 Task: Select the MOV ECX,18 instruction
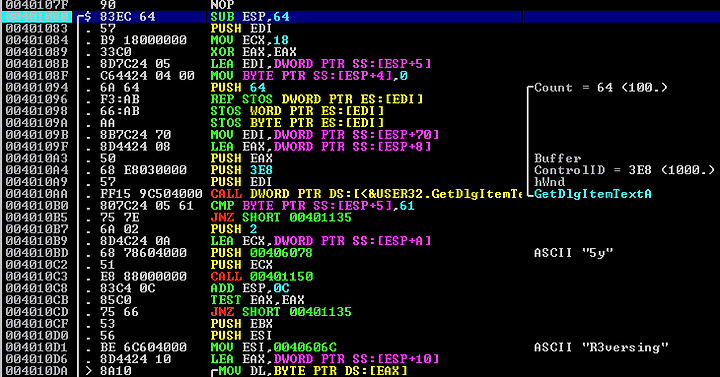250,40
